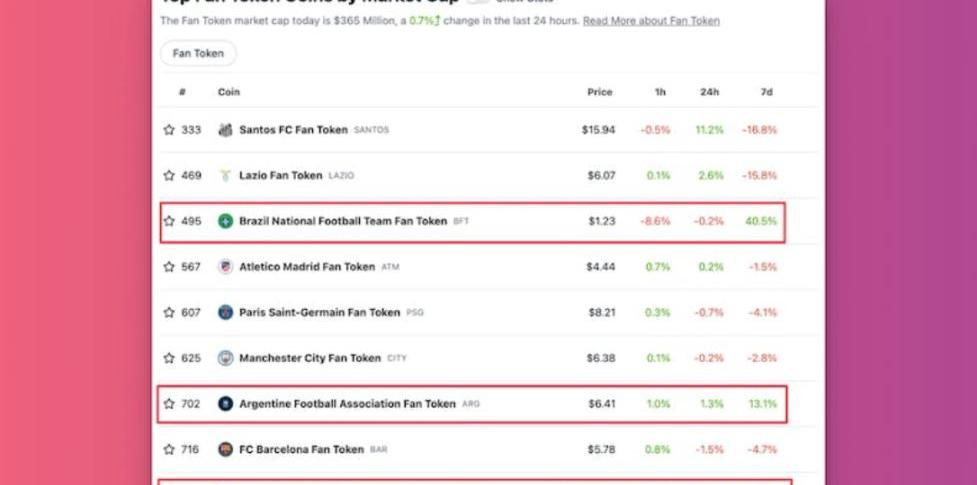Select the Fan Token category chip
Viewport: 977px width, 485px height.
(x=198, y=53)
